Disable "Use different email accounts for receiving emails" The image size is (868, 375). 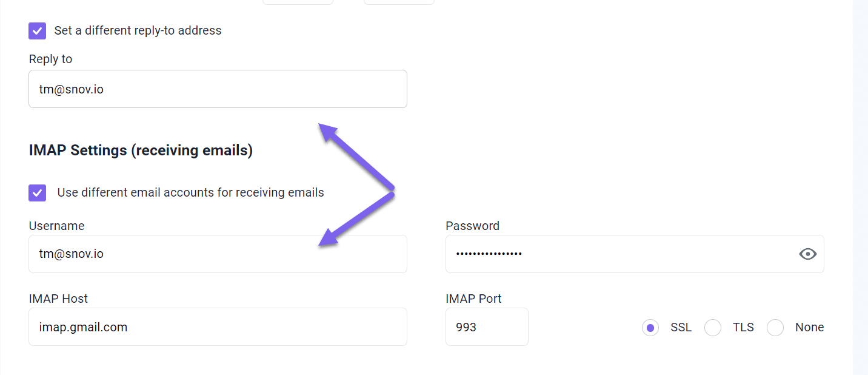coord(37,192)
